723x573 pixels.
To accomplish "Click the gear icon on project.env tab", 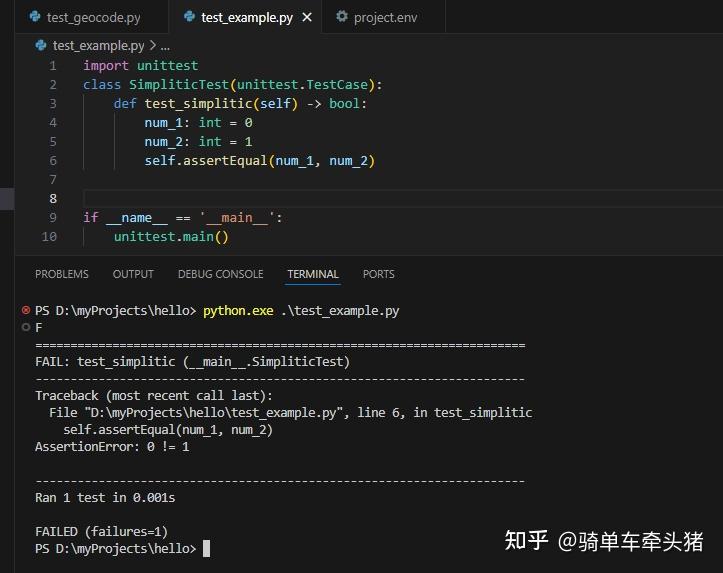I will click(x=342, y=17).
